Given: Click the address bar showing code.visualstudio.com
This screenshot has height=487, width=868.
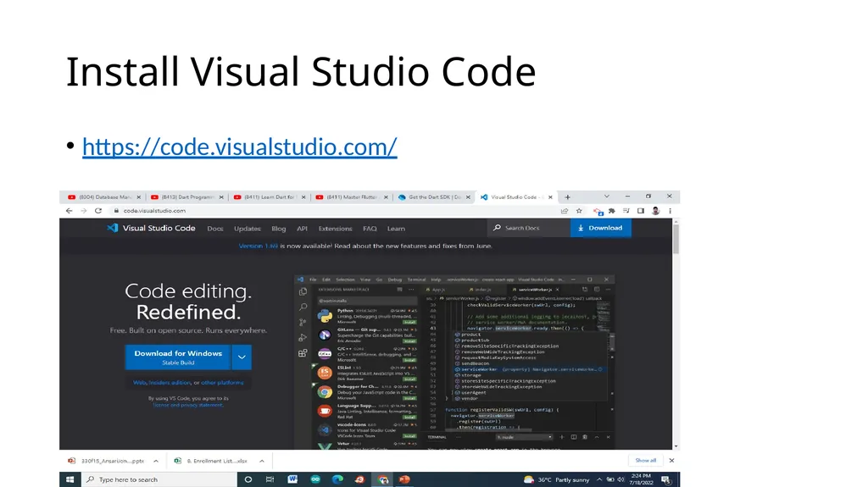Looking at the screenshot, I should 332,211.
